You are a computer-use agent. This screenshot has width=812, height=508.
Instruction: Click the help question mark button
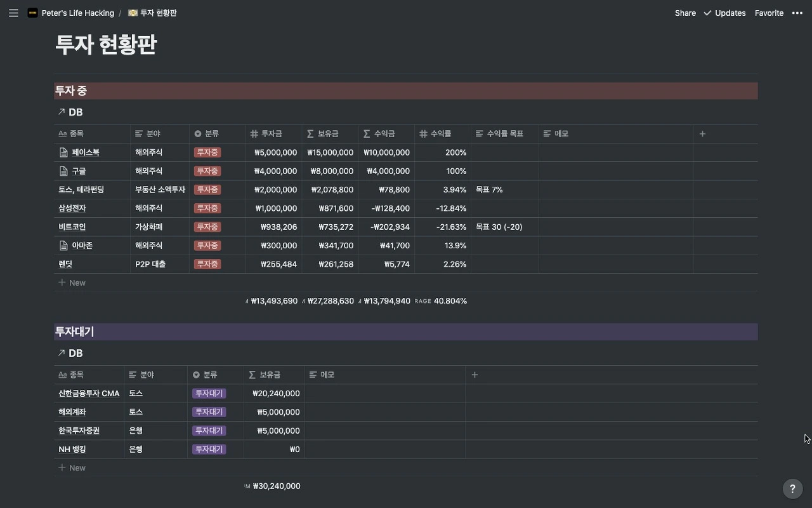tap(792, 489)
